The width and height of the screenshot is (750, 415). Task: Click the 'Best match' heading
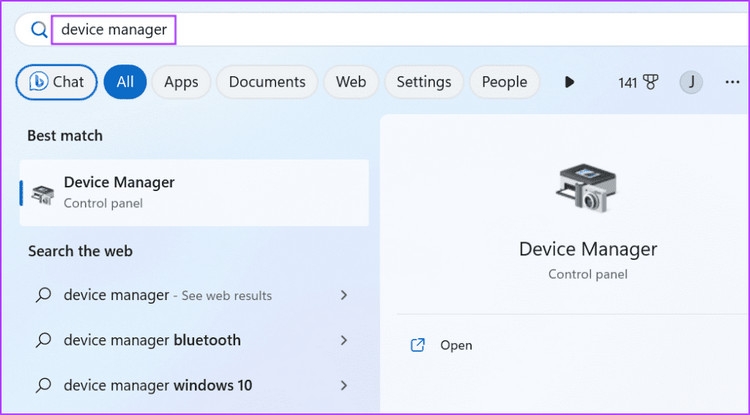[65, 136]
